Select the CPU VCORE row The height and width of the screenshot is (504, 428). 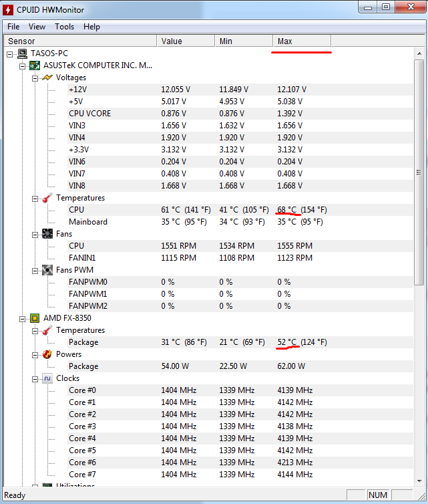pyautogui.click(x=240, y=114)
